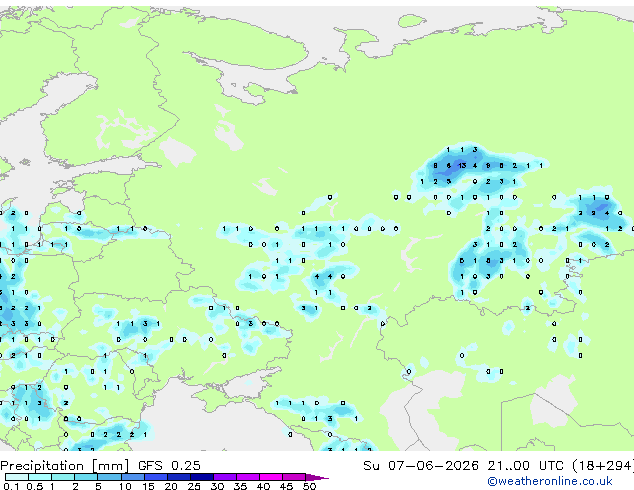Click the '15' legend scale label
The height and width of the screenshot is (490, 634).
click(x=148, y=486)
